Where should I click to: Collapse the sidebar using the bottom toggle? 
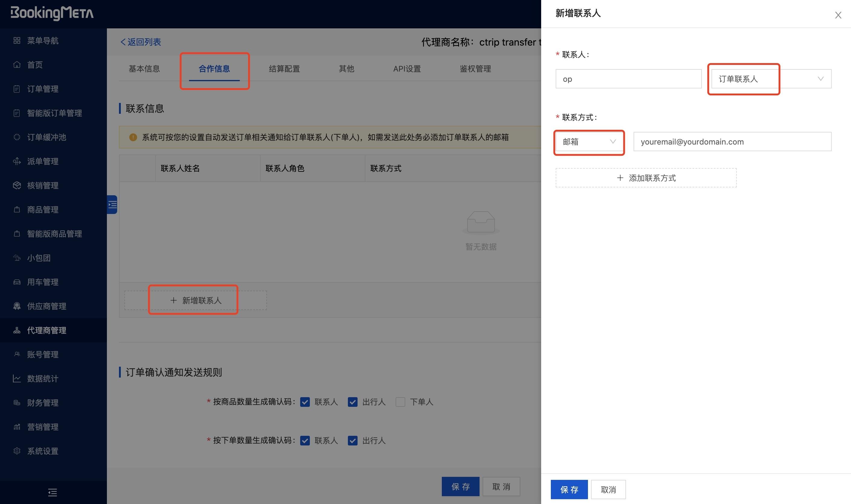point(52,493)
